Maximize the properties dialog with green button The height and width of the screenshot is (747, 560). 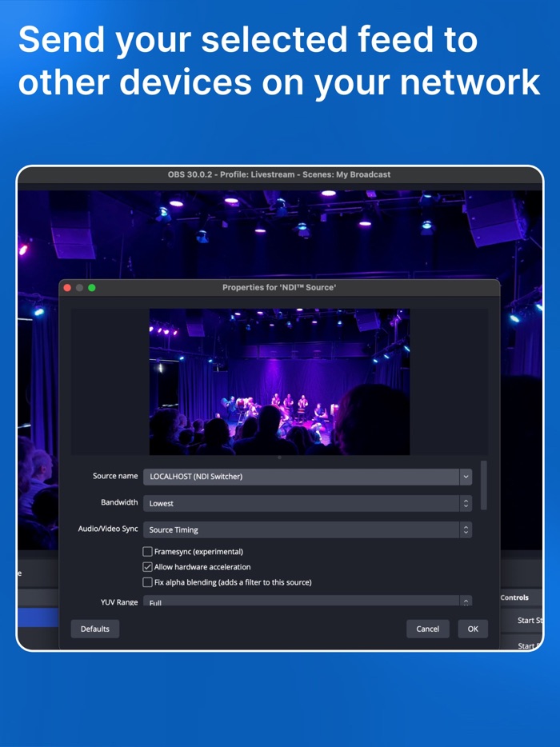(92, 287)
